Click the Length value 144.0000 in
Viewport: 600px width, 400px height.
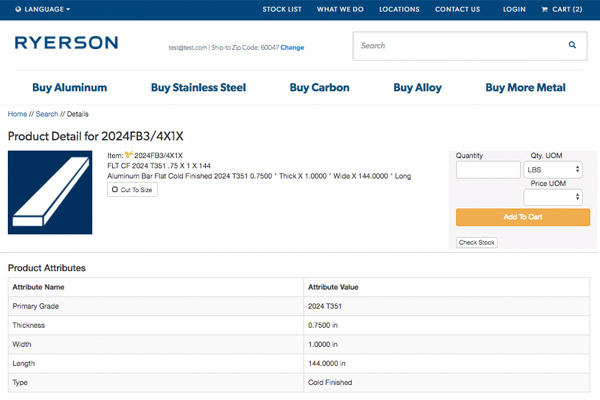(327, 364)
